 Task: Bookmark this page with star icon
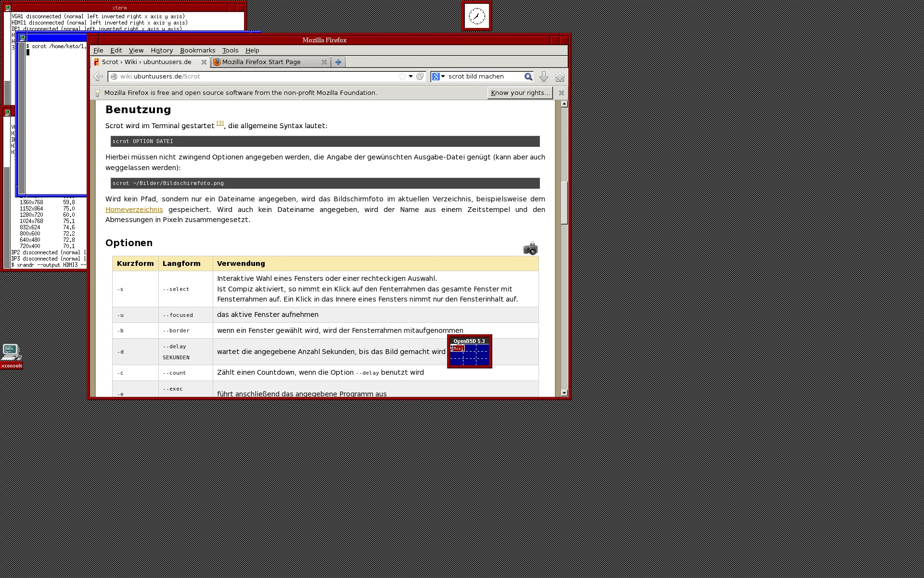[402, 77]
